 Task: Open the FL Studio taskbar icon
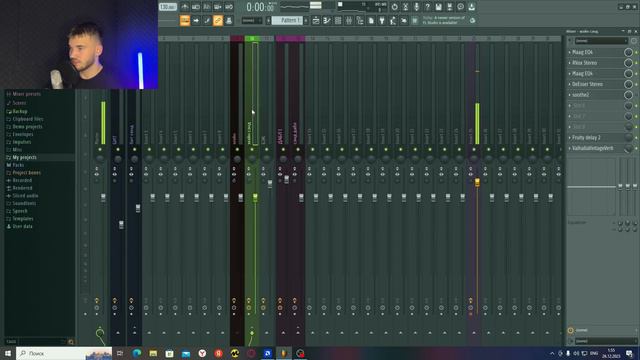(x=284, y=353)
